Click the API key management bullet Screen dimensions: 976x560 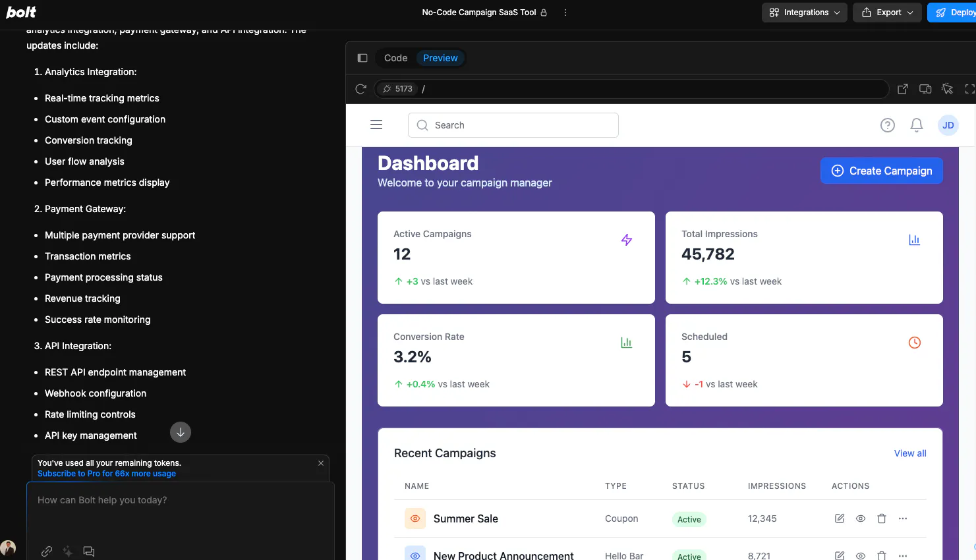click(x=91, y=435)
